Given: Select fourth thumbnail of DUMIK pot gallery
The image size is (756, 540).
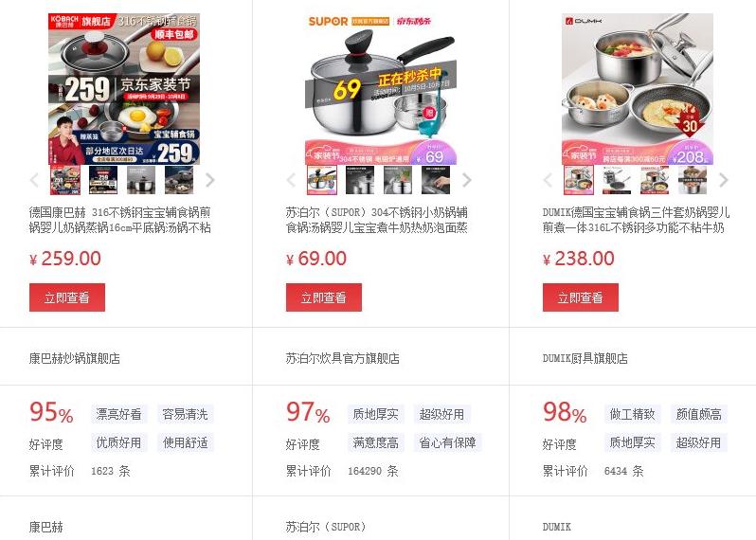Looking at the screenshot, I should click(693, 180).
